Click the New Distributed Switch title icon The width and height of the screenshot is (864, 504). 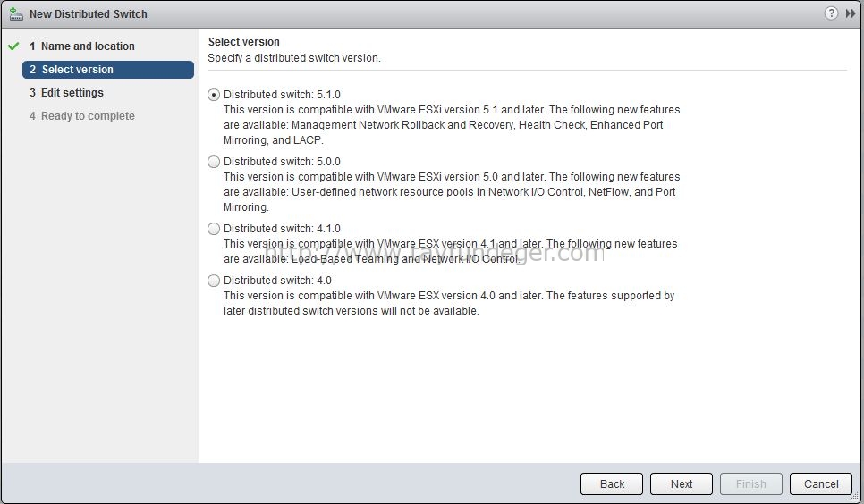point(16,13)
